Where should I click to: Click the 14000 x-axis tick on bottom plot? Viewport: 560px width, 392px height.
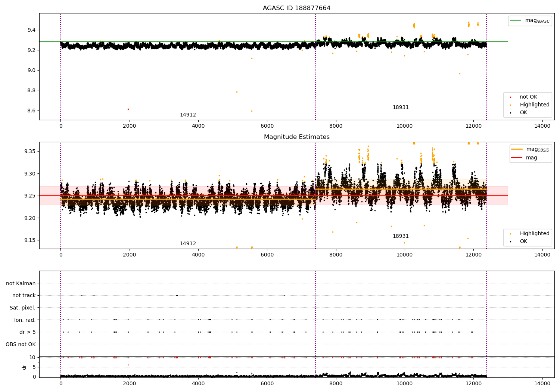542,383
